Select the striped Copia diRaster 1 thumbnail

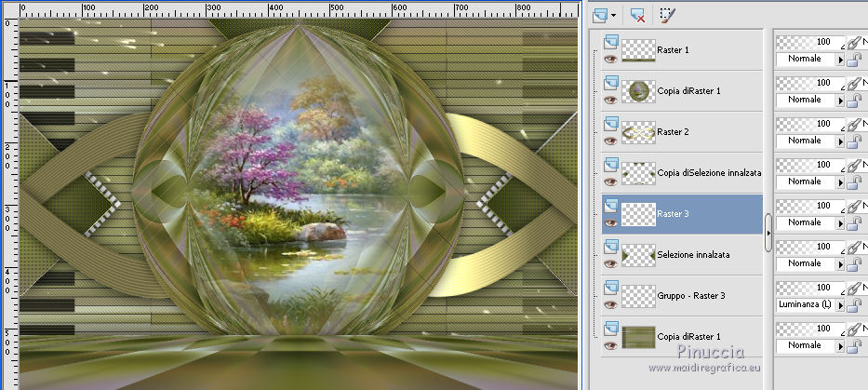tap(638, 337)
